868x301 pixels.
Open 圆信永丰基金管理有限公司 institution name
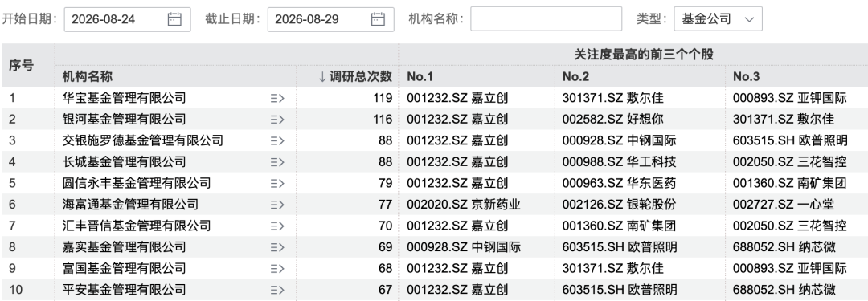tap(137, 184)
